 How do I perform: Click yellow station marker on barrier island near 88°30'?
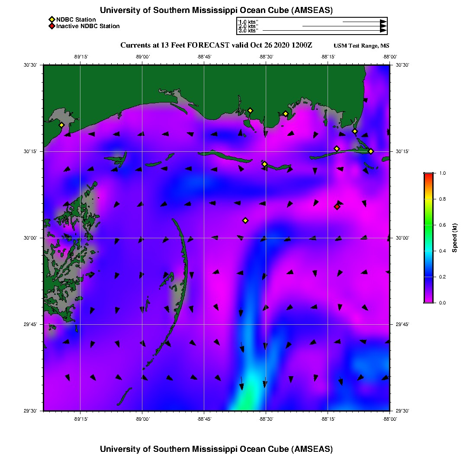coord(264,164)
